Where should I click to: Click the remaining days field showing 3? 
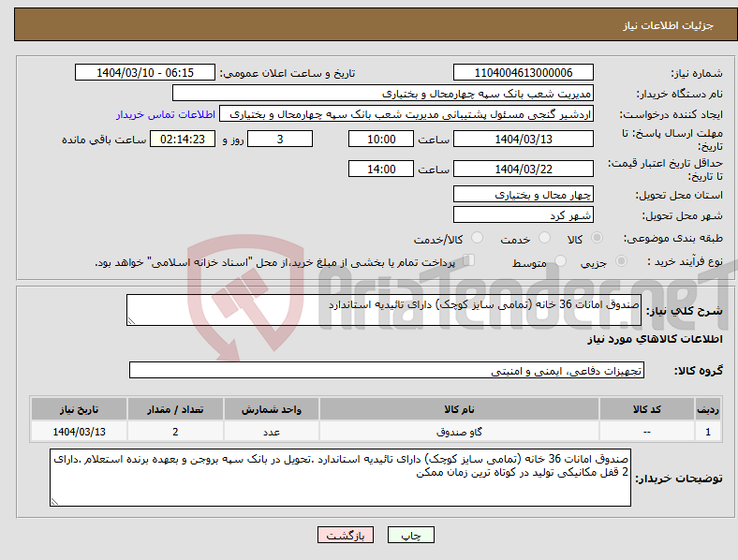[x=280, y=140]
